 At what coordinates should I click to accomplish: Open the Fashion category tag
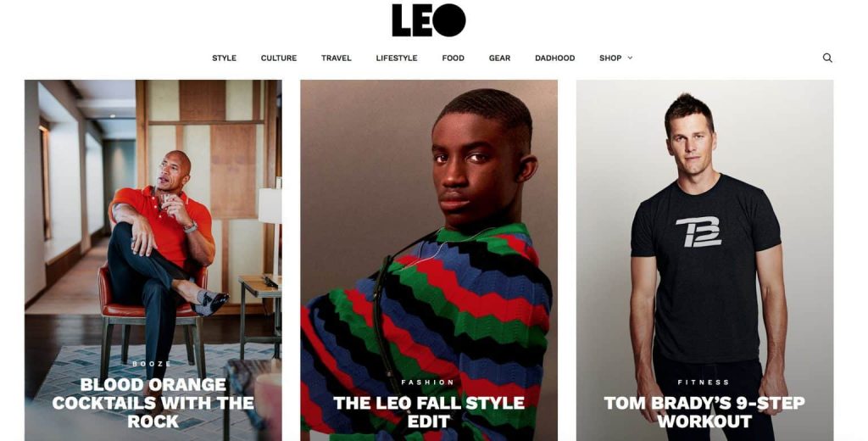428,382
